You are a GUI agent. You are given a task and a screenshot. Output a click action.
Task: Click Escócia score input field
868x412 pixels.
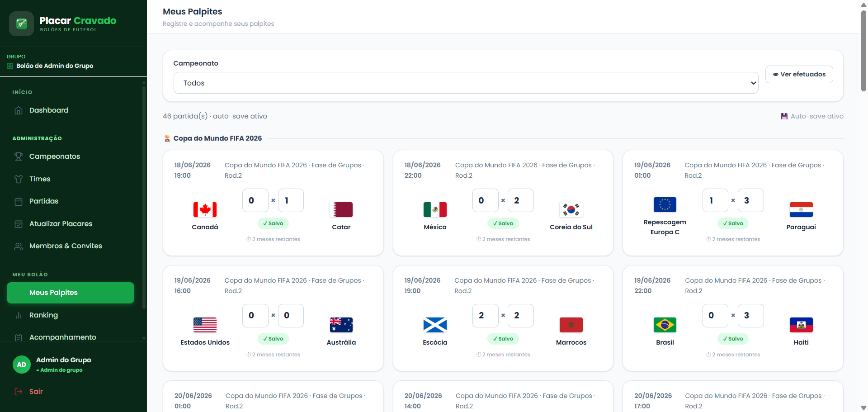[x=485, y=316]
